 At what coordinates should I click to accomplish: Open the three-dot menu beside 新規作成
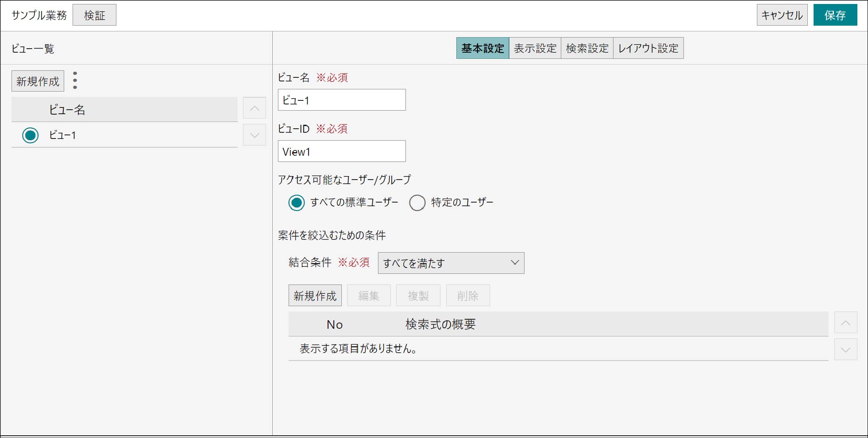point(75,81)
